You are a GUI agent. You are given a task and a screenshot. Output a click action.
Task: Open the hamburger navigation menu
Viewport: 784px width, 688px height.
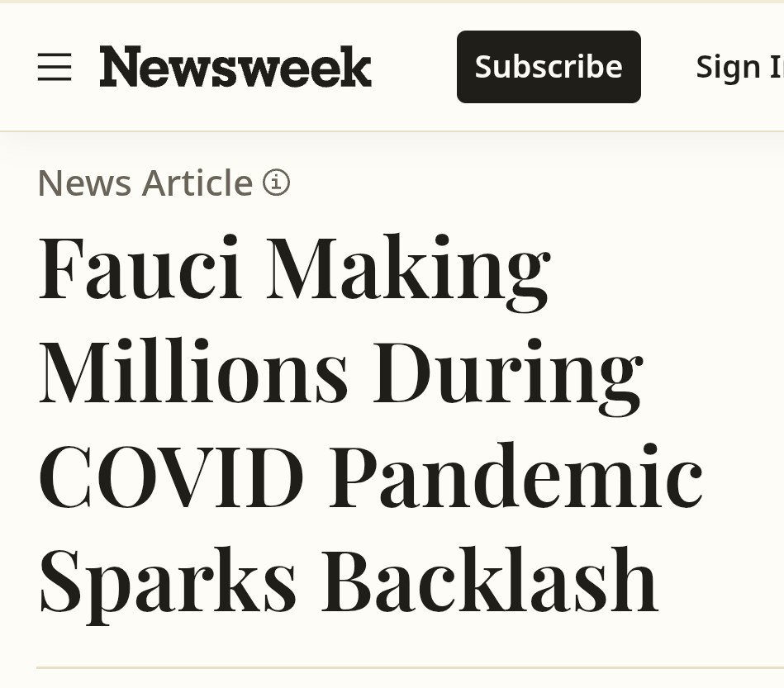pos(55,67)
